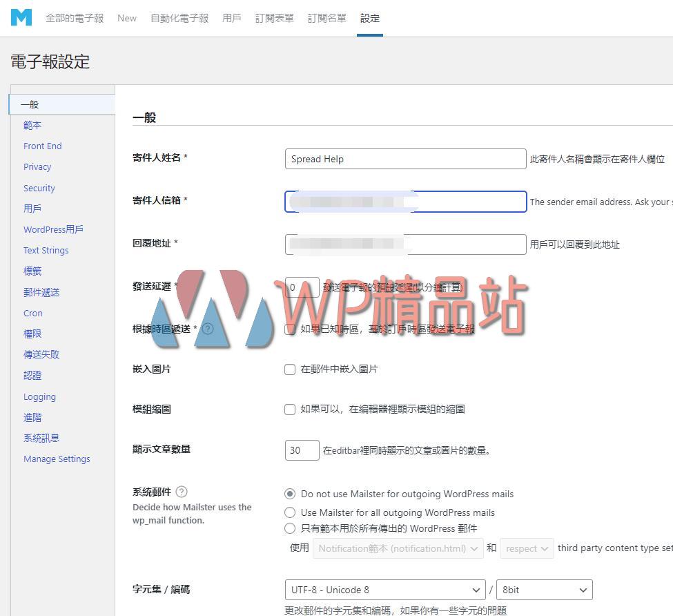This screenshot has height=616, width=673.
Task: Click the Mailster M logo icon
Action: click(21, 17)
